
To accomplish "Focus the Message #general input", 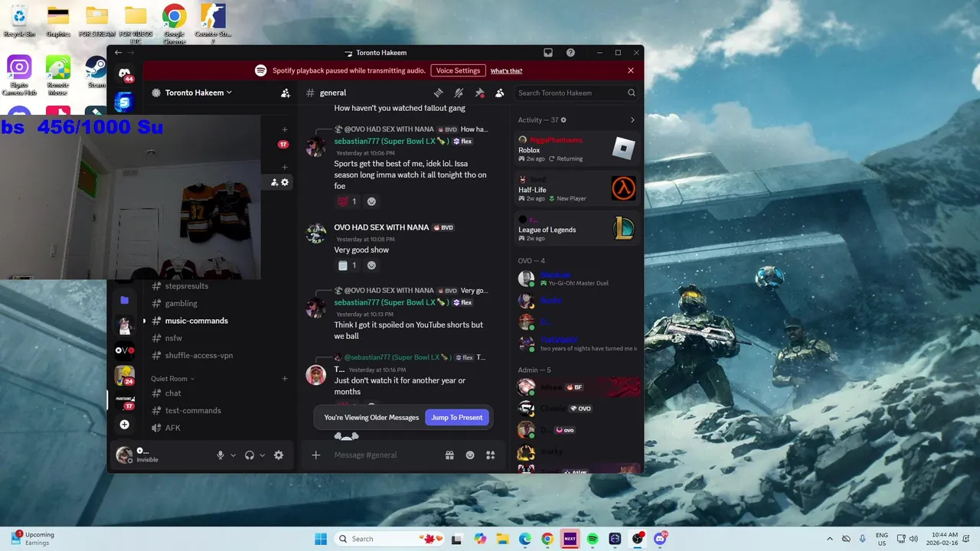I will (x=386, y=455).
